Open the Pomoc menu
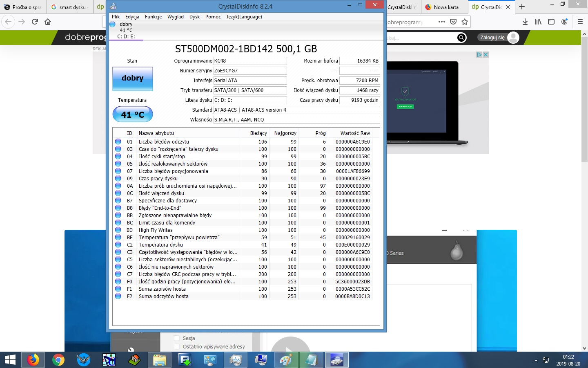The width and height of the screenshot is (588, 368). coord(213,17)
